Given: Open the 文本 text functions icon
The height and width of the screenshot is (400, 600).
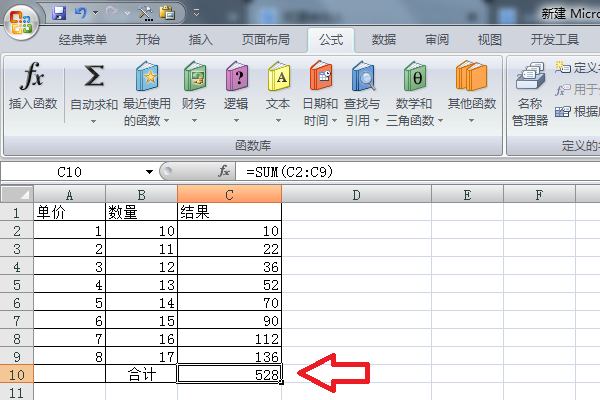Looking at the screenshot, I should (278, 78).
